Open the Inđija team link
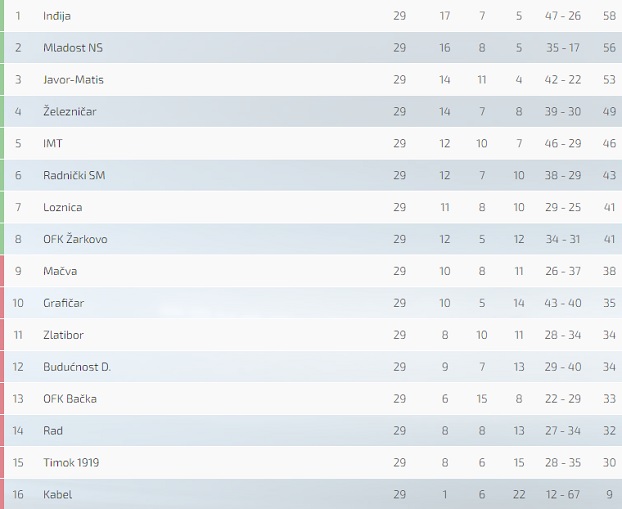The width and height of the screenshot is (622, 509). [x=57, y=16]
